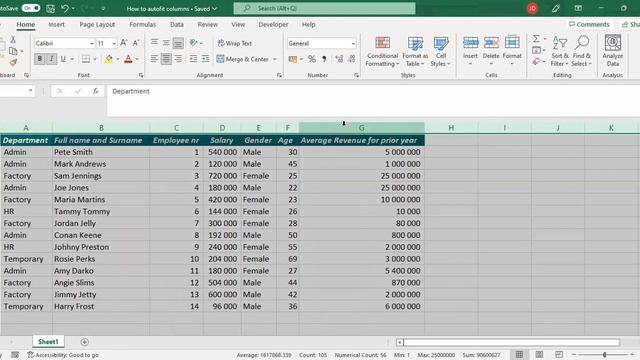Decrease font size with smaller A icon
The image size is (640, 360).
136,43
